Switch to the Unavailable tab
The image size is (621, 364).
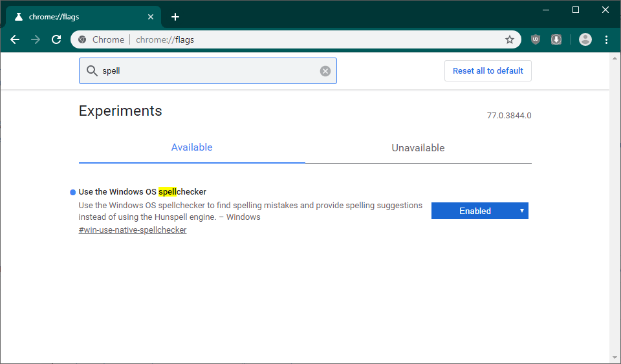coord(419,147)
